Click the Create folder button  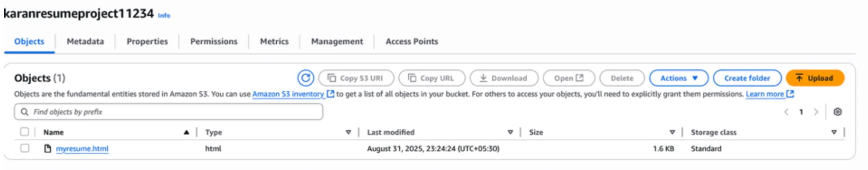pyautogui.click(x=747, y=78)
